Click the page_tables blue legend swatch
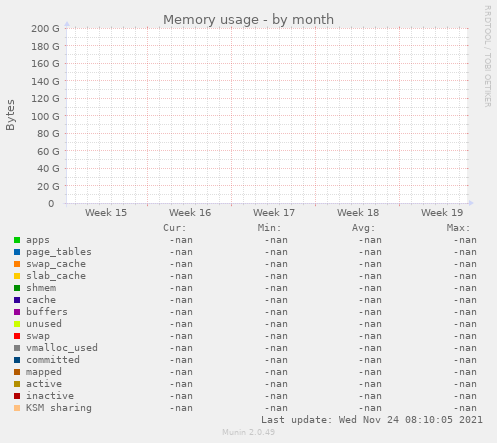497x443 pixels. click(x=17, y=252)
